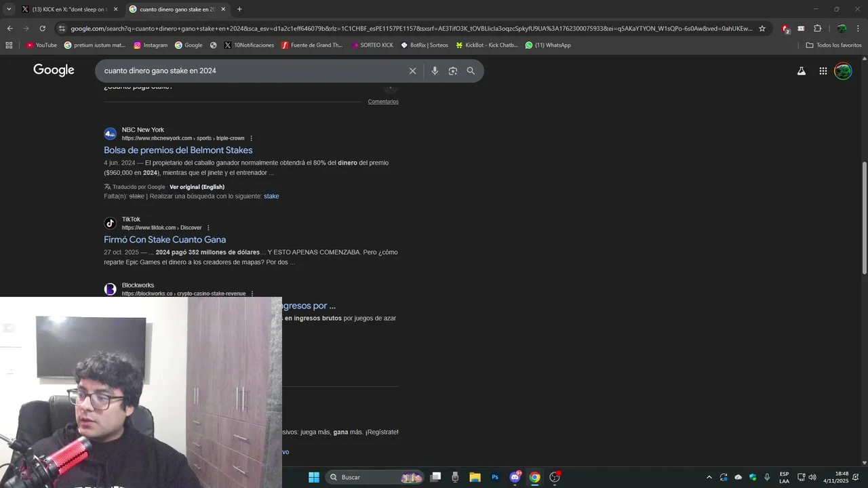The image size is (868, 488).
Task: Open the Fuente de Grand Th... bookmark
Action: tap(312, 45)
